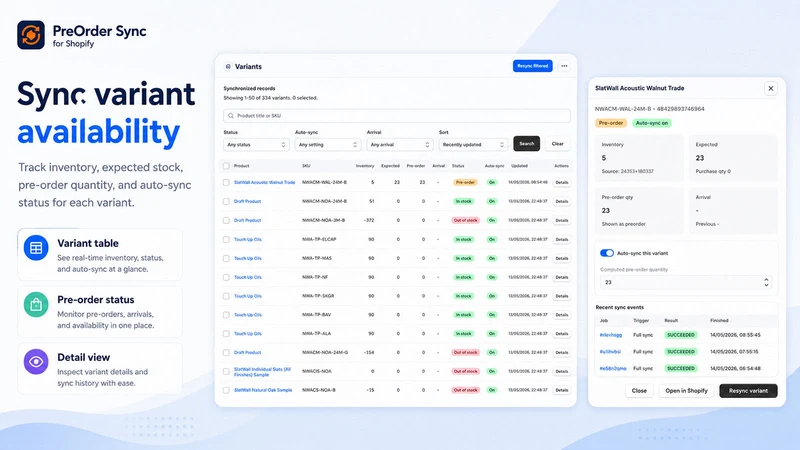This screenshot has width=800, height=450.
Task: Open SlatWall Natural Oak Sample product link
Action: [x=263, y=390]
